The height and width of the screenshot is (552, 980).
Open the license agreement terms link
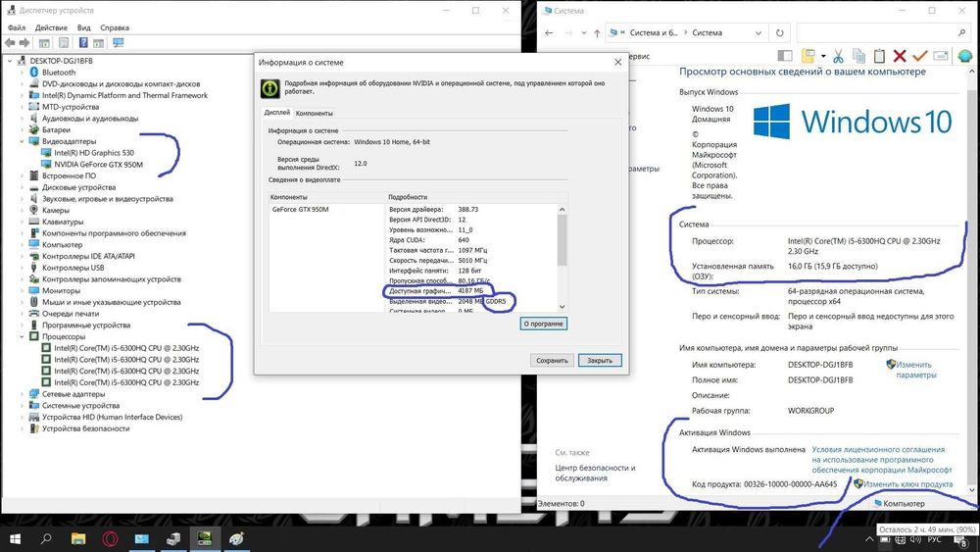pos(881,460)
